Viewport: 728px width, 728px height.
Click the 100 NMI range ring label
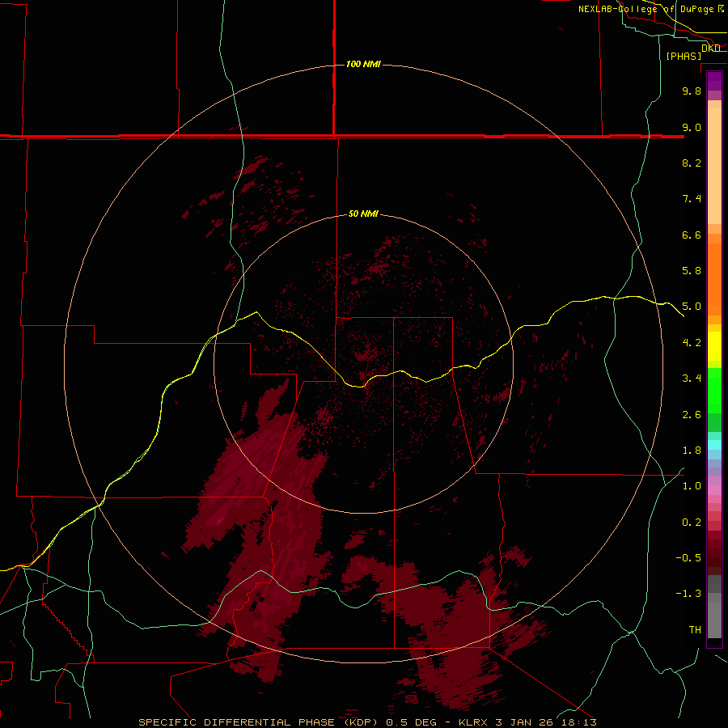coord(363,64)
